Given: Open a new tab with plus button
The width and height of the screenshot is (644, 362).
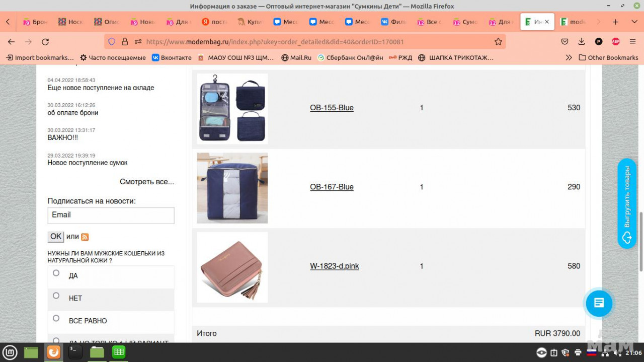Looking at the screenshot, I should 615,22.
